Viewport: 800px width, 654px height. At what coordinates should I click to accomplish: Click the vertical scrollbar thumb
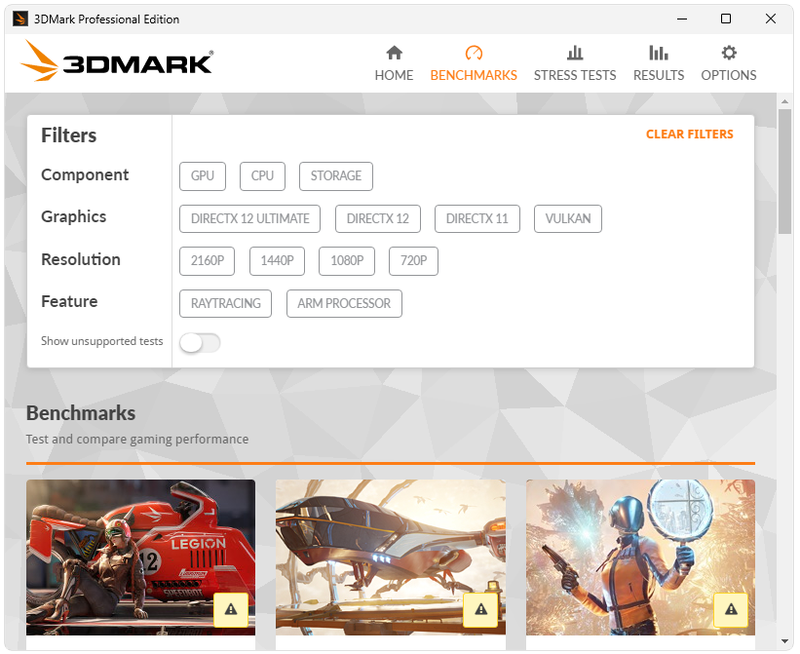(x=785, y=171)
